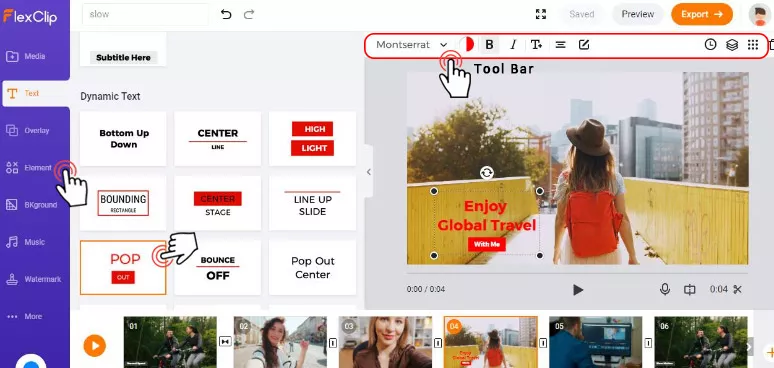Viewport: 774px width, 368px height.
Task: Click the edit text style icon
Action: (x=584, y=45)
